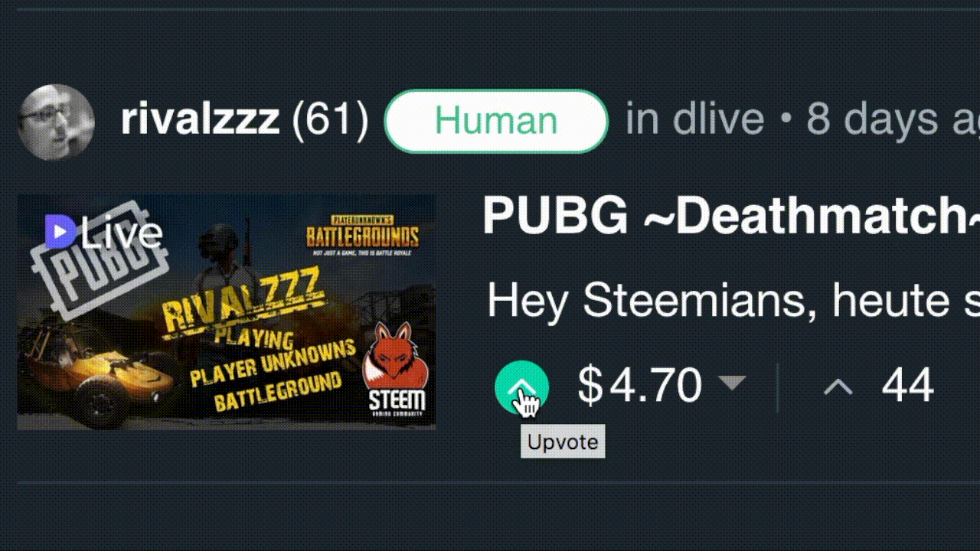Click the DLive logo on the thumbnail

[x=103, y=232]
